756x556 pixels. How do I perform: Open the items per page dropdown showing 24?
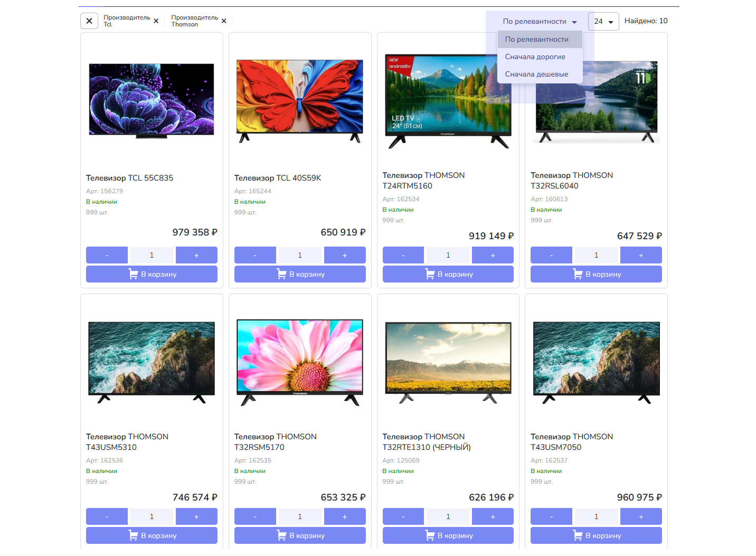(603, 22)
